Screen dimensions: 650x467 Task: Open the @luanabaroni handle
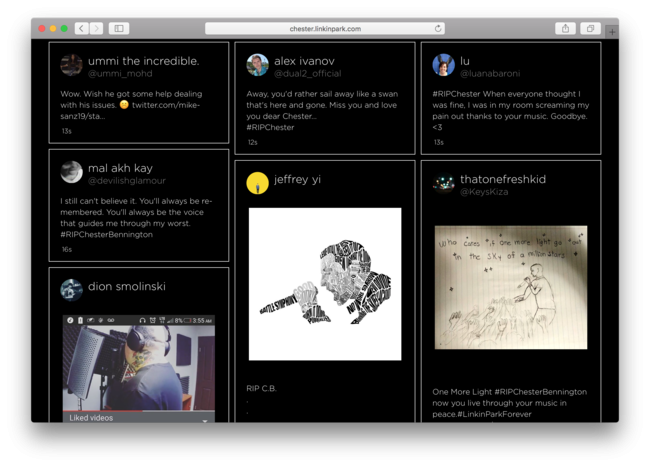(x=490, y=74)
